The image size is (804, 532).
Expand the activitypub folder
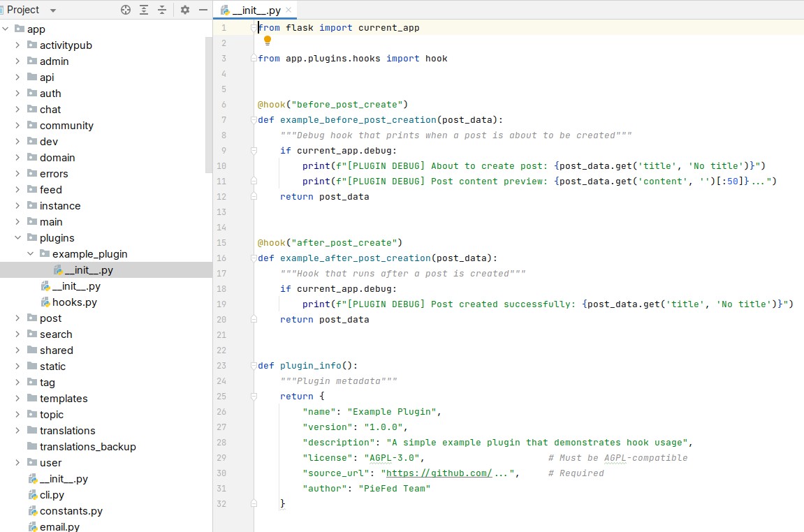click(x=17, y=45)
